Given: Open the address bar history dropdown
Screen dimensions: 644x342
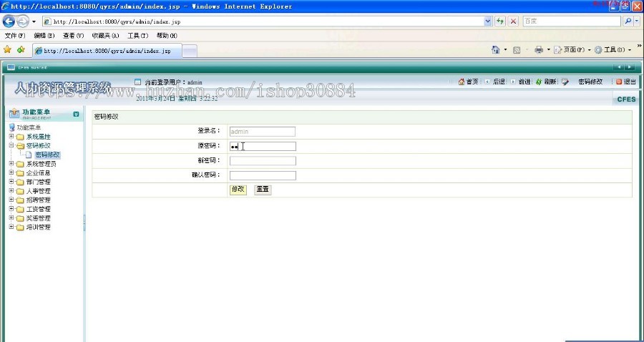Looking at the screenshot, I should [488, 21].
